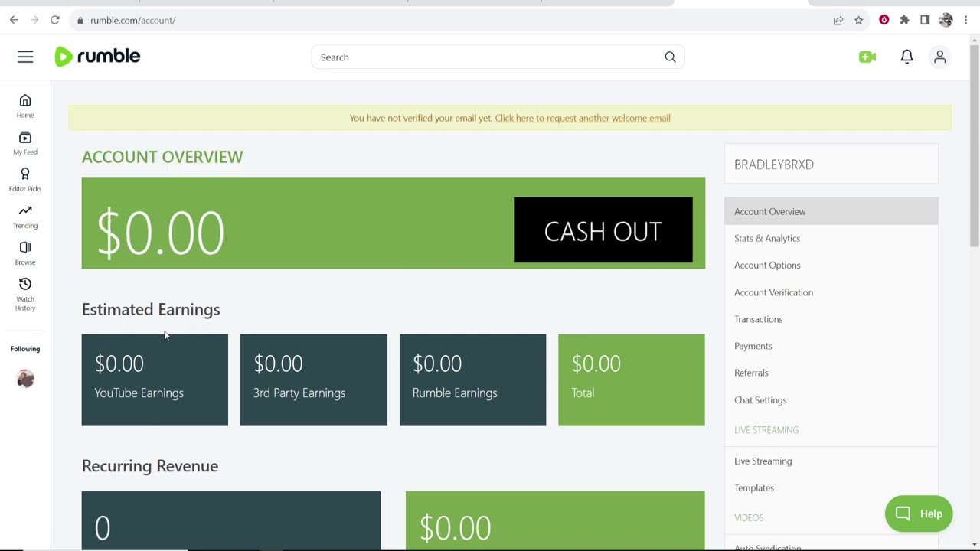This screenshot has height=551, width=980.
Task: Click the LIVE STREAMING section label
Action: 766,430
